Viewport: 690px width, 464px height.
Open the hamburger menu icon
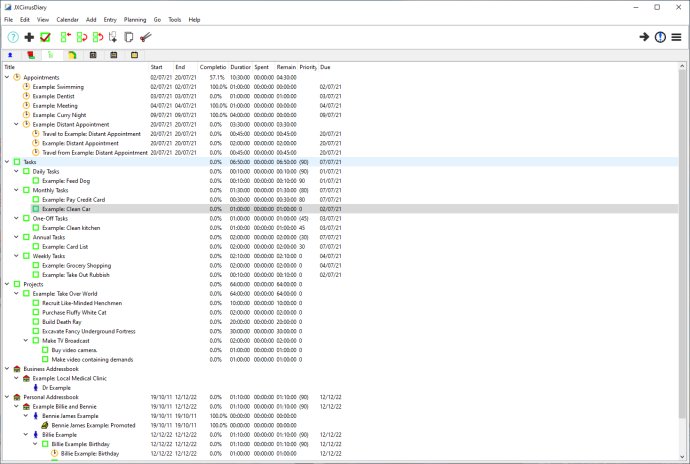coord(676,37)
